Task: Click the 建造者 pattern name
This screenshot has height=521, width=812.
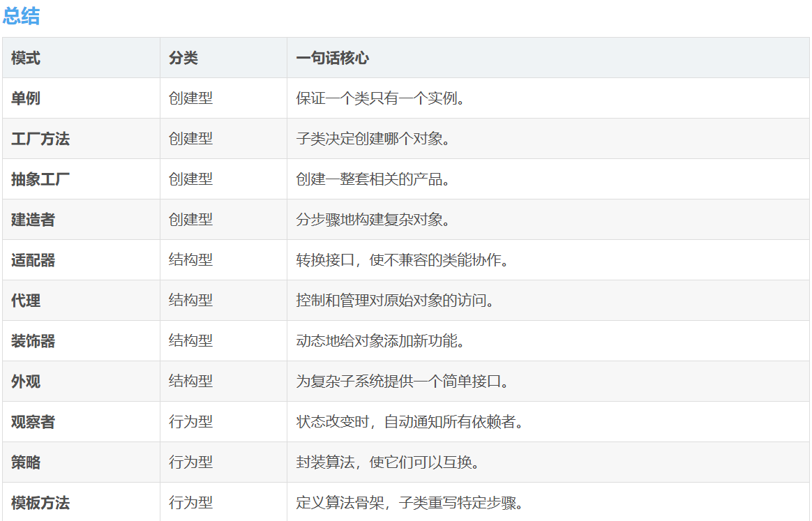Action: click(33, 220)
